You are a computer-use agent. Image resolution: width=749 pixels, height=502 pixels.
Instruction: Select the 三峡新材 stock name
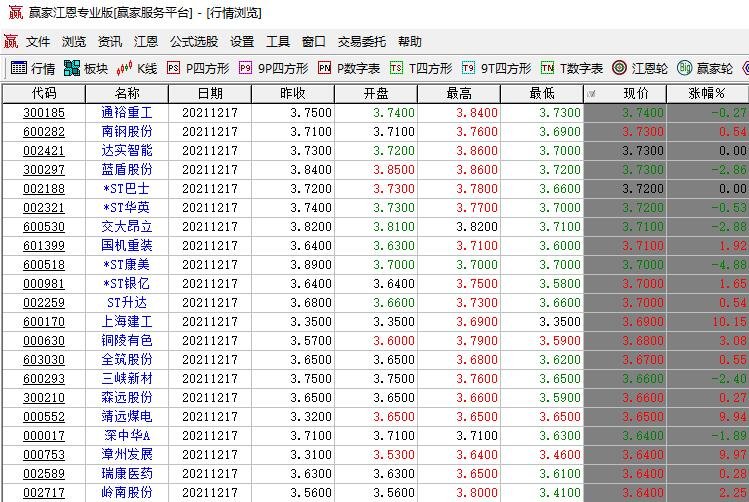[x=127, y=378]
